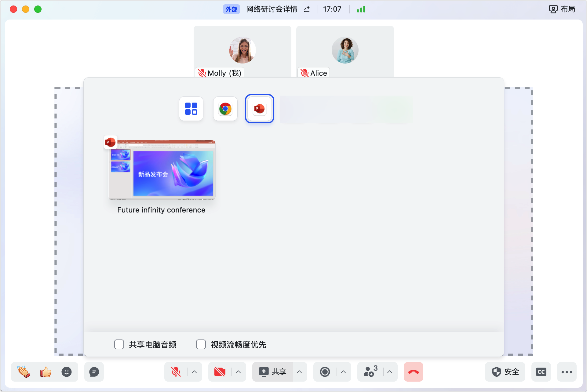Click the share link icon beside title
587x392 pixels.
tap(307, 9)
